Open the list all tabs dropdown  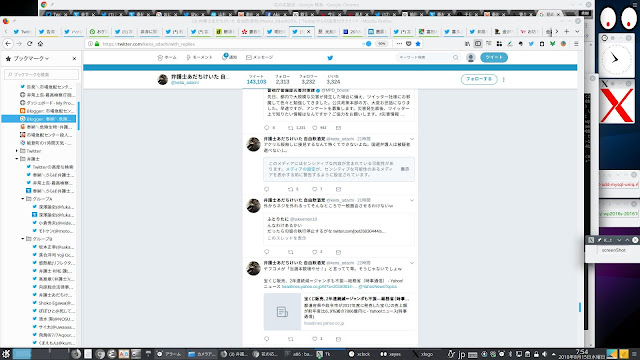(x=577, y=31)
